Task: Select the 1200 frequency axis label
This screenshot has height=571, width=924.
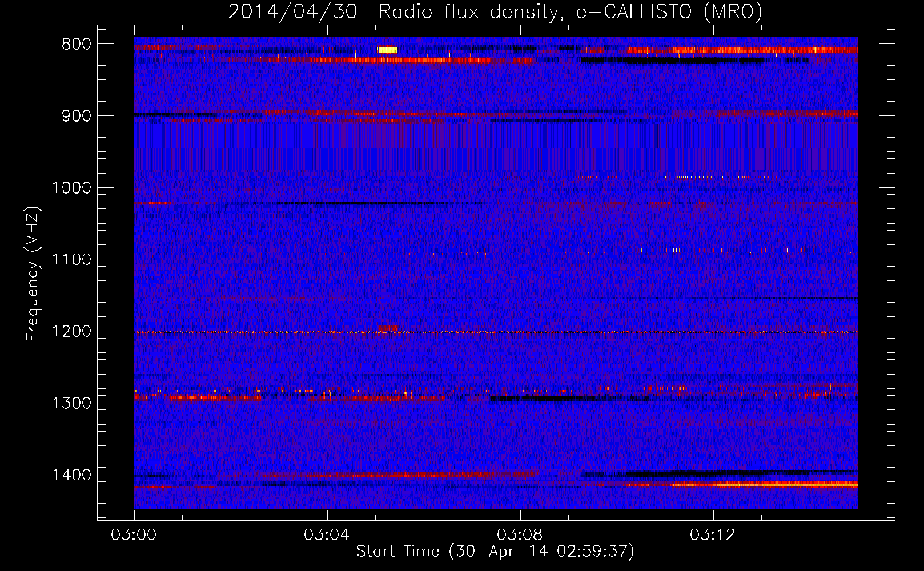Action: 71,331
